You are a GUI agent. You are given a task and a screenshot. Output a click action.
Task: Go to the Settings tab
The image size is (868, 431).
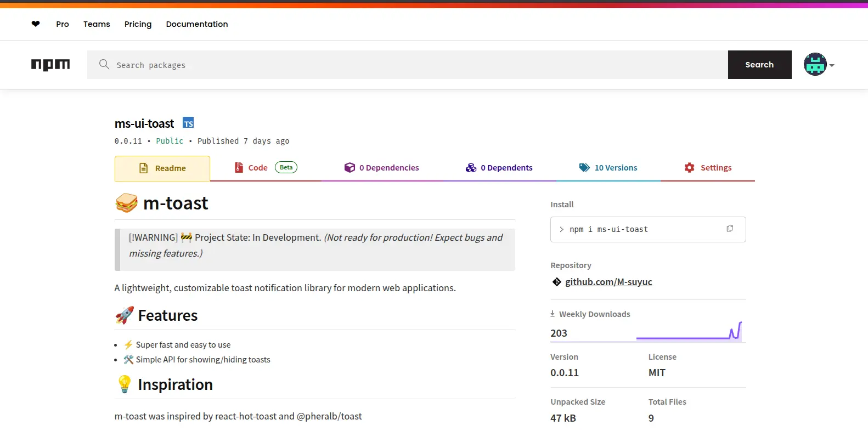(708, 168)
